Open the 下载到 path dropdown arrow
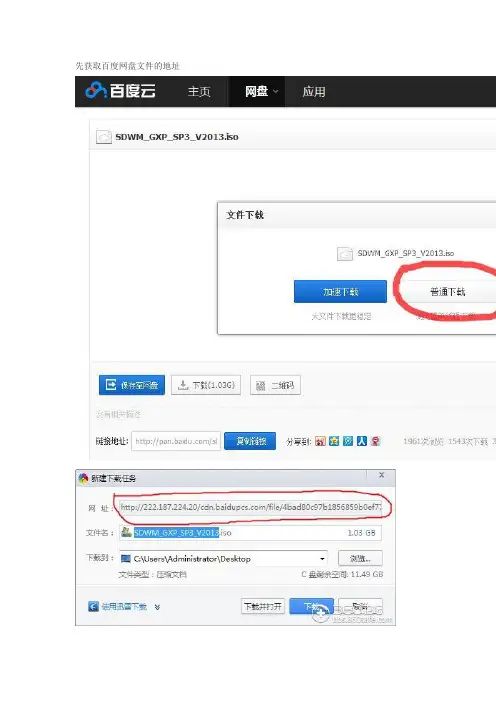Screen dimensions: 496x702 click(x=322, y=559)
